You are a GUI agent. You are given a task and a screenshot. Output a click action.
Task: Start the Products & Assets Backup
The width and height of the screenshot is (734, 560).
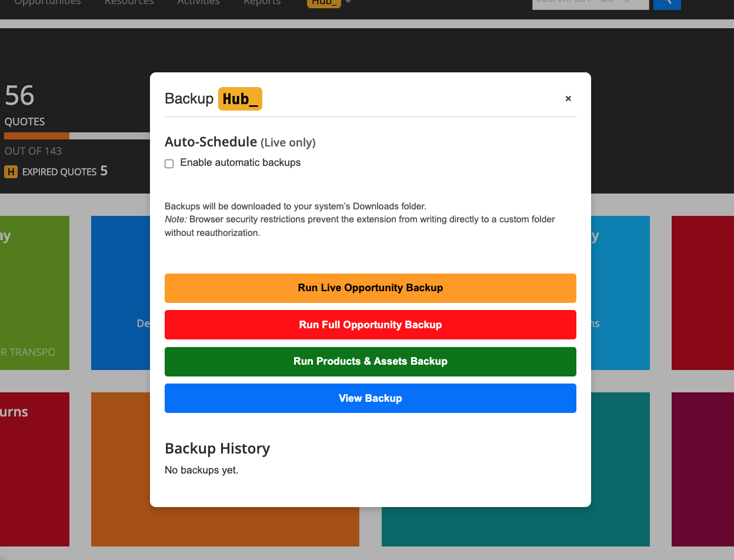[371, 361]
